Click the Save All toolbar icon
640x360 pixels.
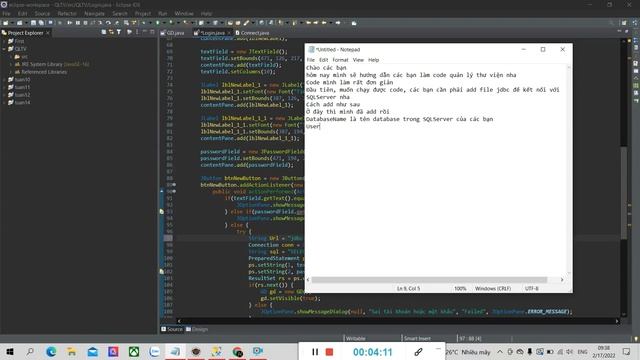pyautogui.click(x=41, y=23)
